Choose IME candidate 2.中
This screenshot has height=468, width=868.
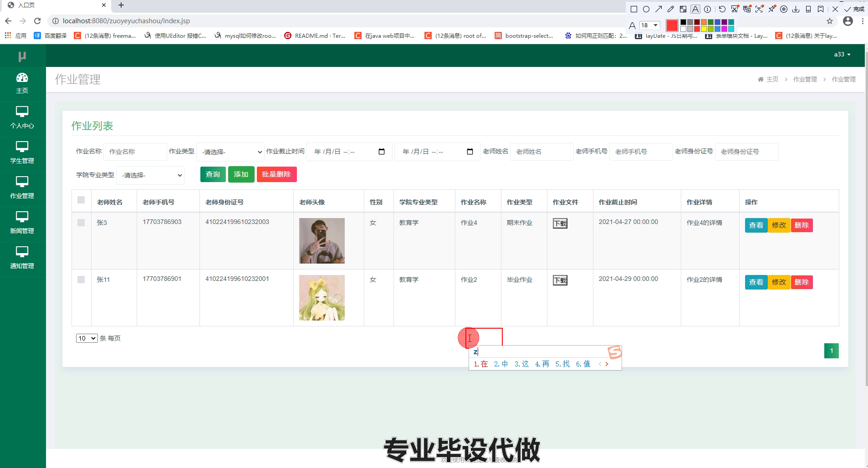point(501,364)
